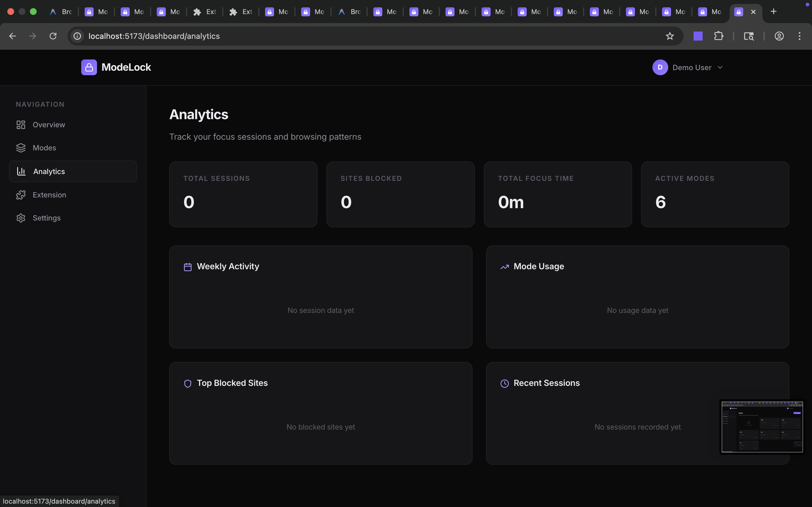
Task: Open a new browser tab
Action: pyautogui.click(x=773, y=12)
